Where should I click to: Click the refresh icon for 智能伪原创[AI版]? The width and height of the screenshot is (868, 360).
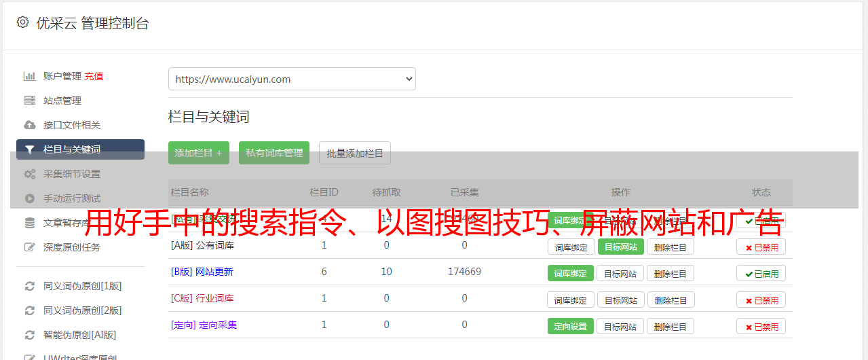pyautogui.click(x=29, y=335)
